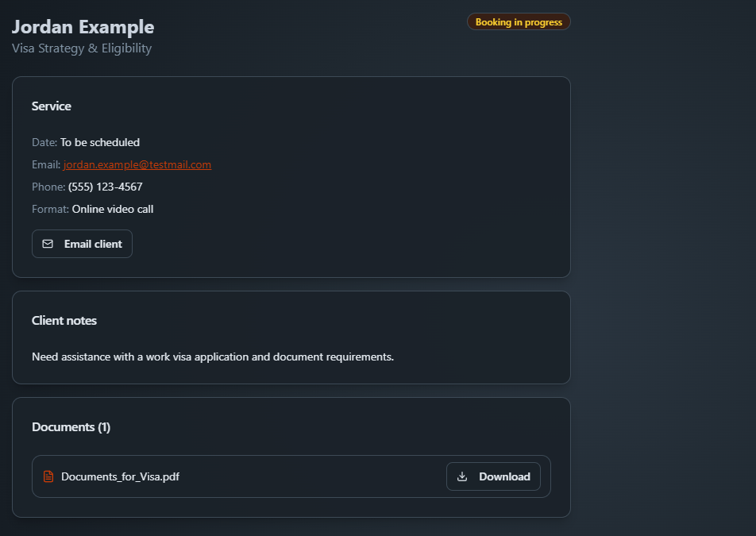The width and height of the screenshot is (756, 536).
Task: Click the Email label in Service card
Action: pos(46,165)
